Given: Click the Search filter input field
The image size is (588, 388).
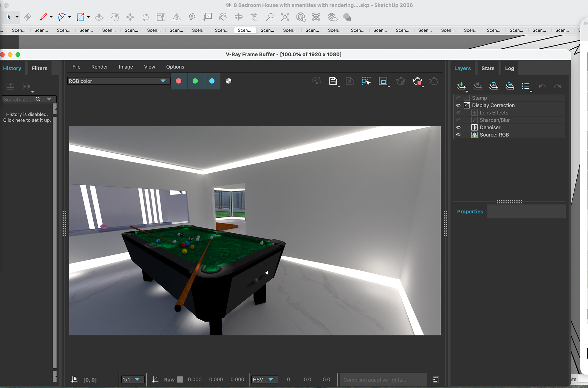Looking at the screenshot, I should point(18,100).
